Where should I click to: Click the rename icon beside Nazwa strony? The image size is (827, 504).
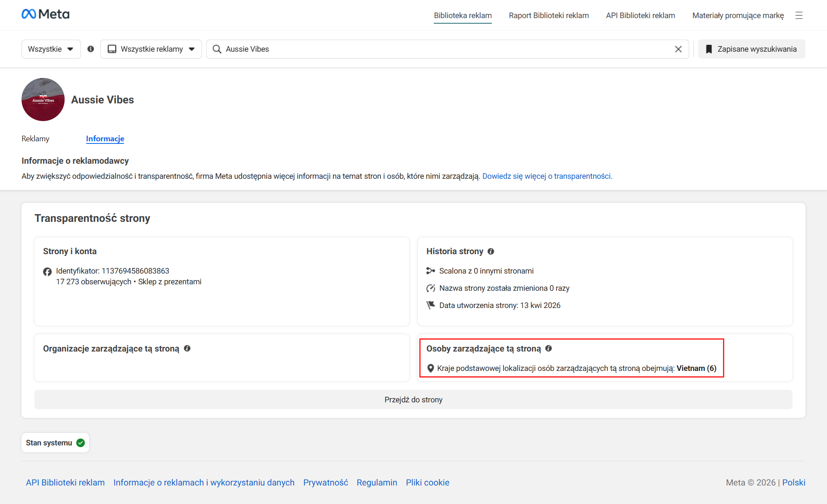click(431, 288)
